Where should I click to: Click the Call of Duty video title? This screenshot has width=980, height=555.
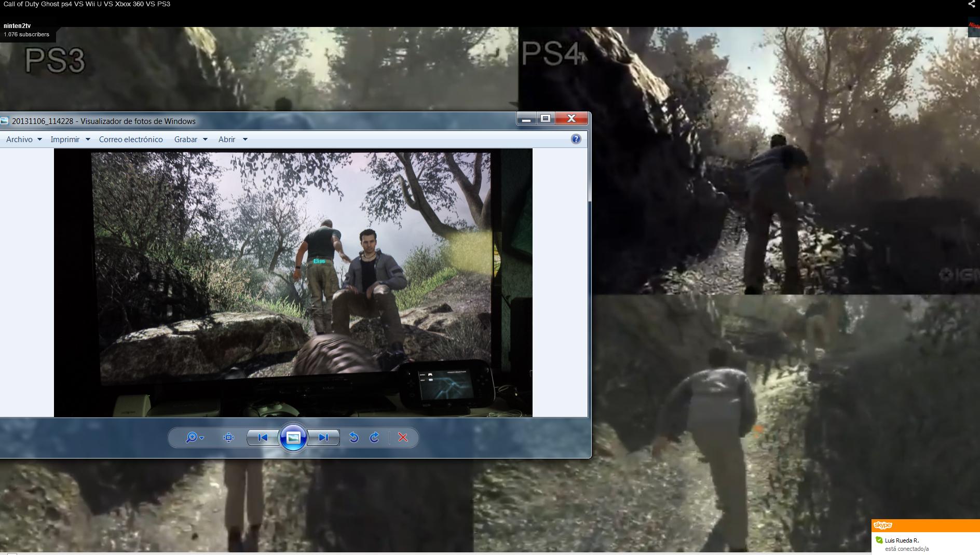point(87,4)
